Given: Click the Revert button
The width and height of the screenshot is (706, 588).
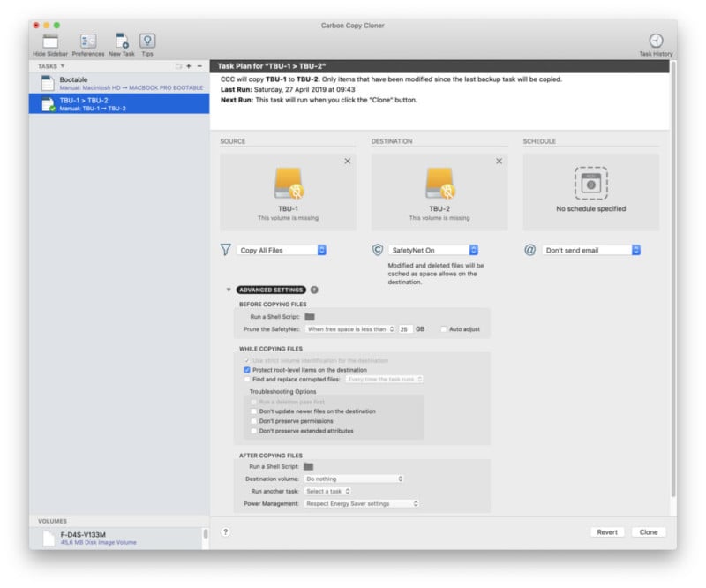Looking at the screenshot, I should pyautogui.click(x=607, y=532).
